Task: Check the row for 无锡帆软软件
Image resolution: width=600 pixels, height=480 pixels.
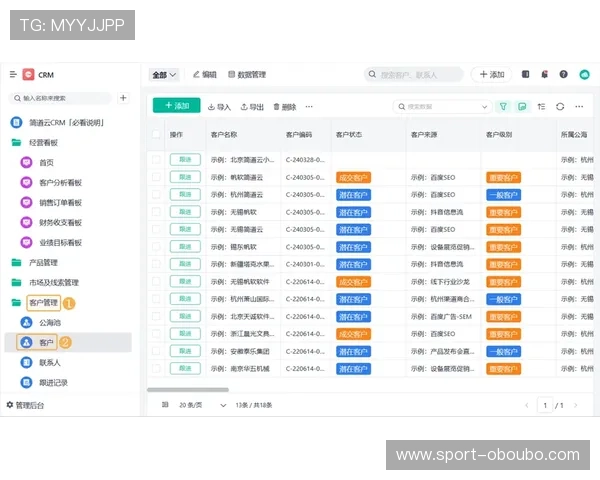Action: (156, 281)
